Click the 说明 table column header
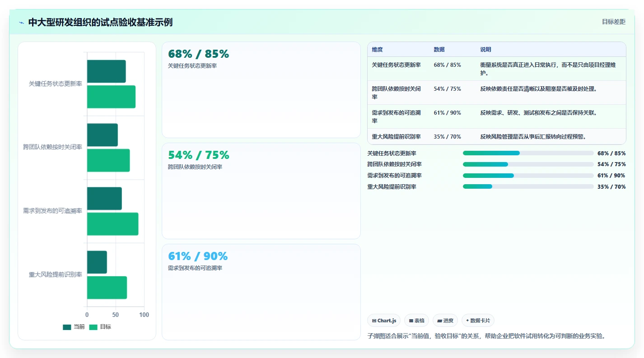The image size is (644, 358). pyautogui.click(x=485, y=50)
